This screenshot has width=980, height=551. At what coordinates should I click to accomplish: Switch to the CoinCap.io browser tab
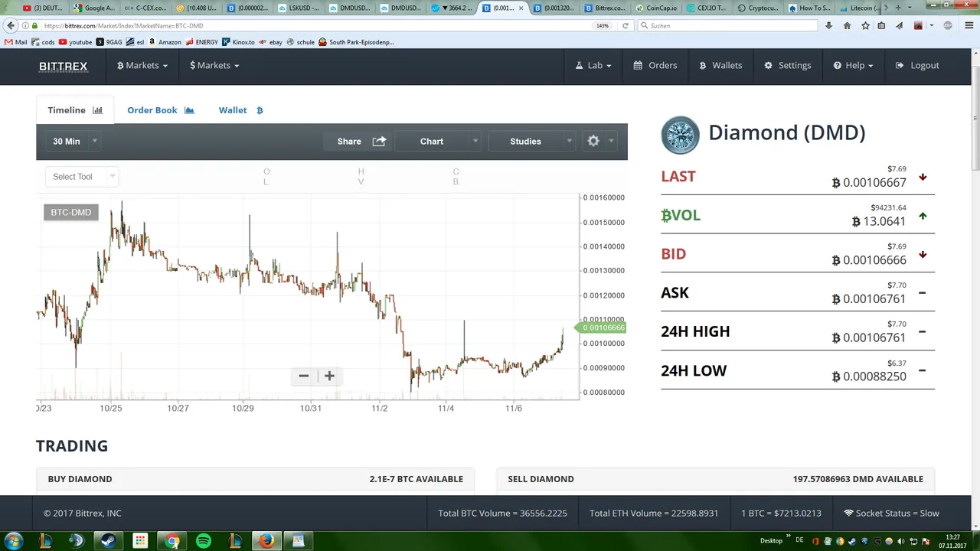coord(655,8)
